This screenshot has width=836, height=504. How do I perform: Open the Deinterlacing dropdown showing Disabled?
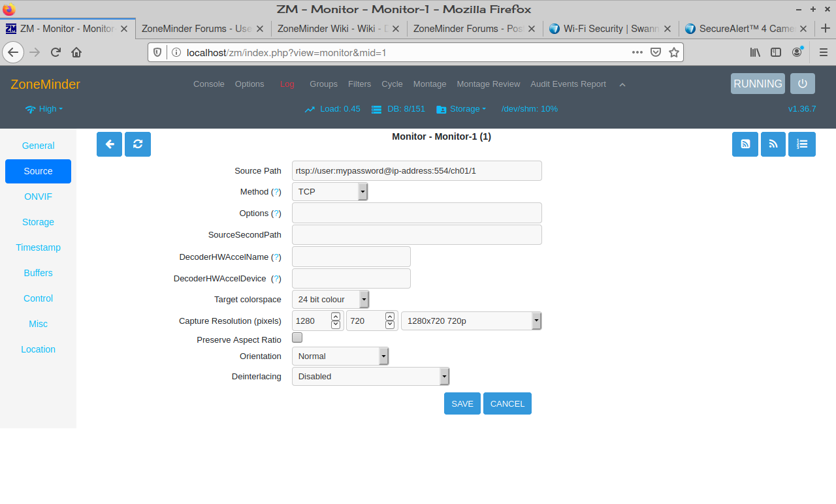coord(371,377)
